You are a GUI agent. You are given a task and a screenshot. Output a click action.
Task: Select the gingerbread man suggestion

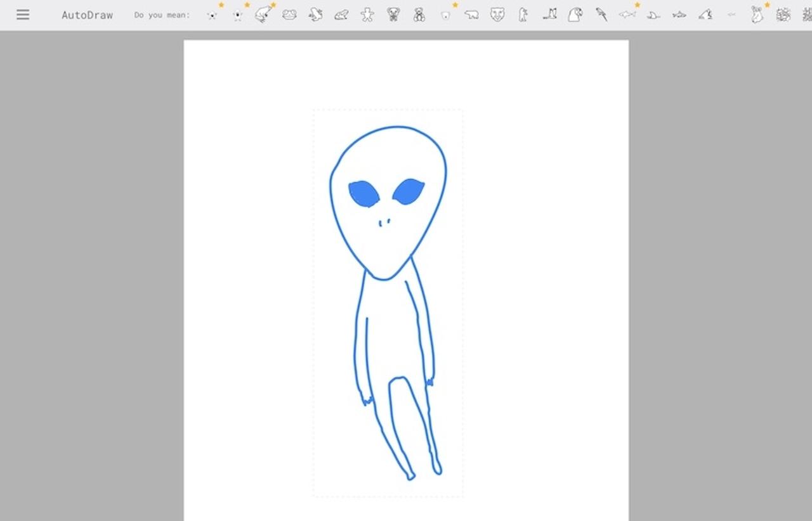pos(367,15)
